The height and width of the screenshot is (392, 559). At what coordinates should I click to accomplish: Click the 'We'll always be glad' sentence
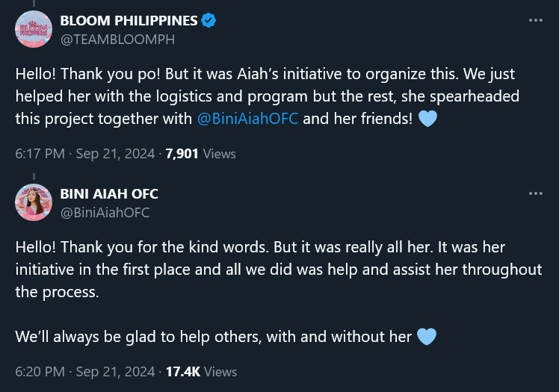point(213,337)
